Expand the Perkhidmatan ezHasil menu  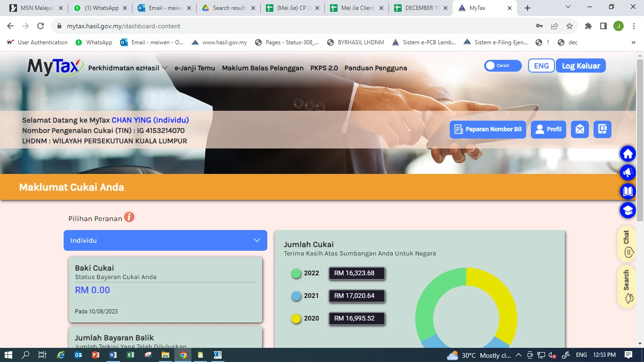point(128,68)
